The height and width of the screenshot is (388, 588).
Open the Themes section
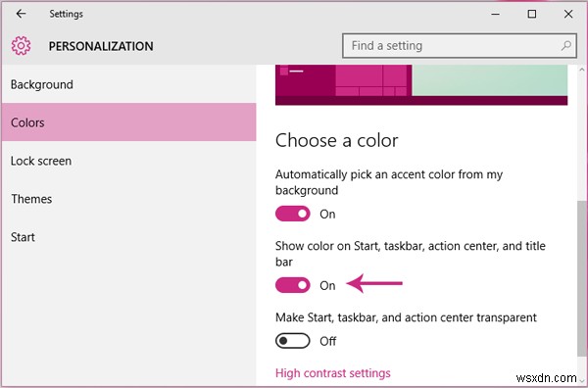click(x=129, y=199)
